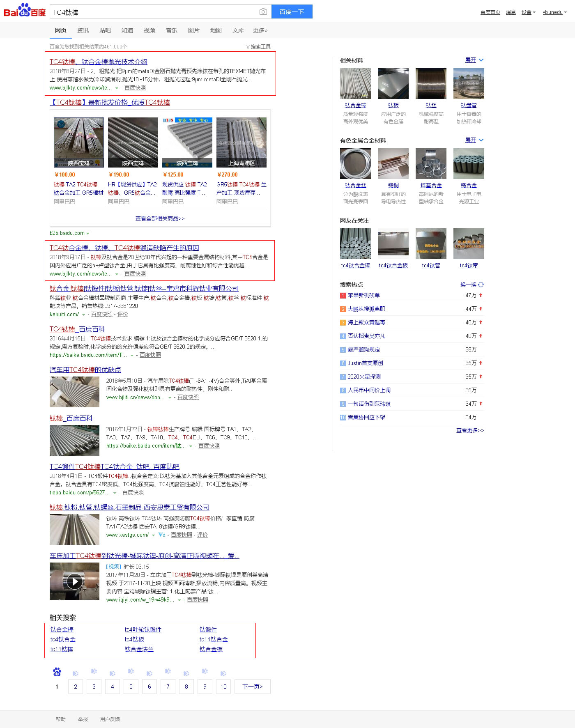Open hot search 大鹏从搜狐离职
The image size is (575, 728).
coord(366,309)
